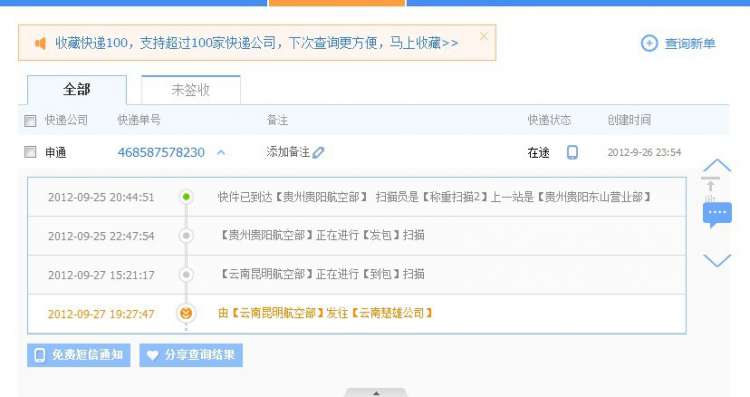Tick the select-all checkbox in header
Screen dimensions: 750x397
(30, 121)
